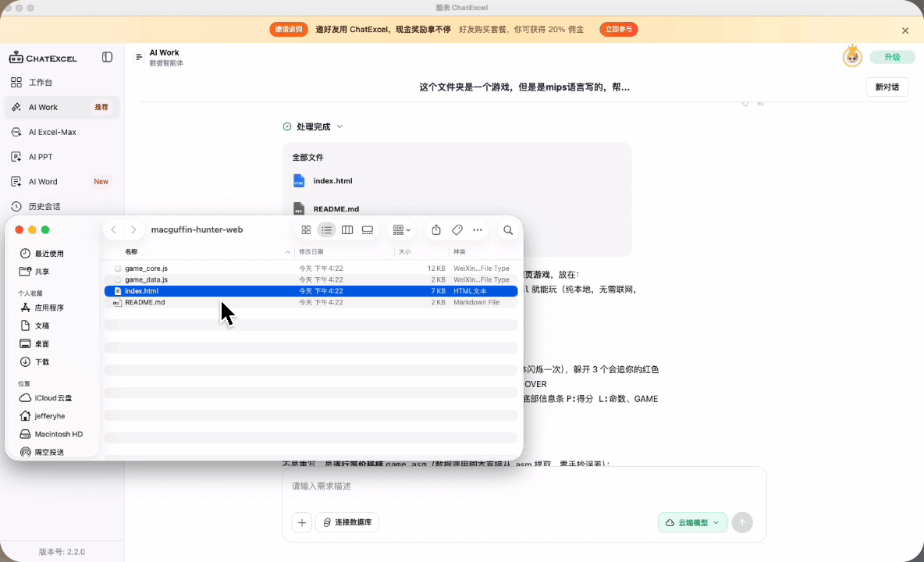
Task: Open Finder more actions ellipsis
Action: (478, 229)
